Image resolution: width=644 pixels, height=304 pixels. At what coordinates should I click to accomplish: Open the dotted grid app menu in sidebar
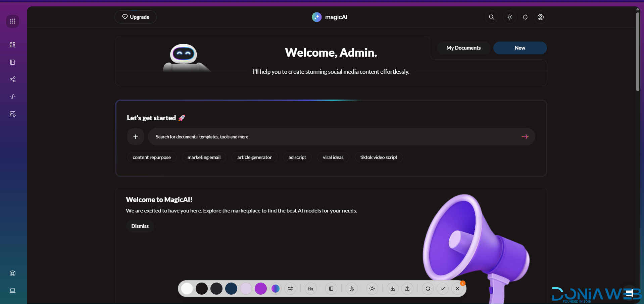[13, 21]
